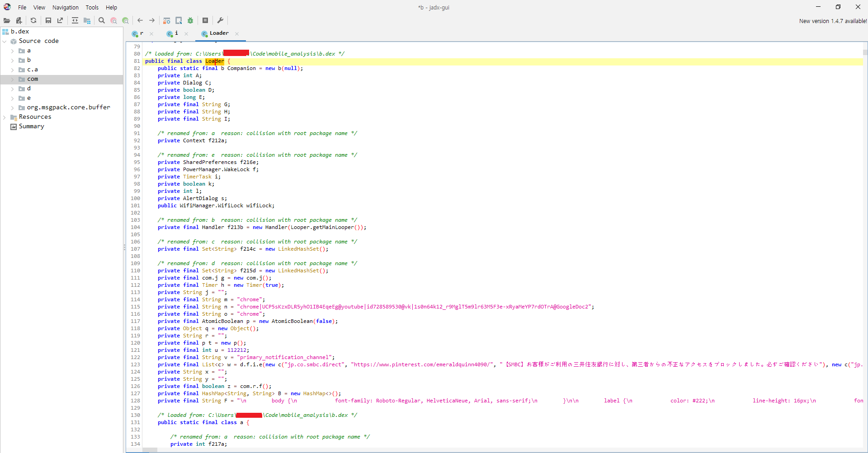Expand the Resources node
This screenshot has width=868, height=453.
tap(5, 117)
